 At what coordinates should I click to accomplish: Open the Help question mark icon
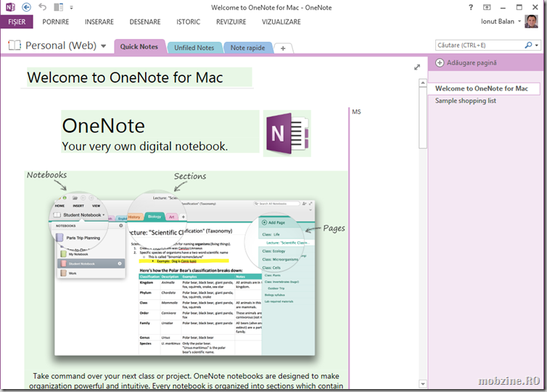[x=471, y=7]
